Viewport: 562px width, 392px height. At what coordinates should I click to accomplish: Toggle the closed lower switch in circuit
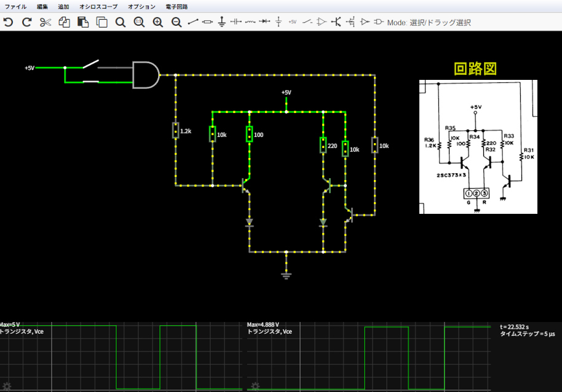90,80
